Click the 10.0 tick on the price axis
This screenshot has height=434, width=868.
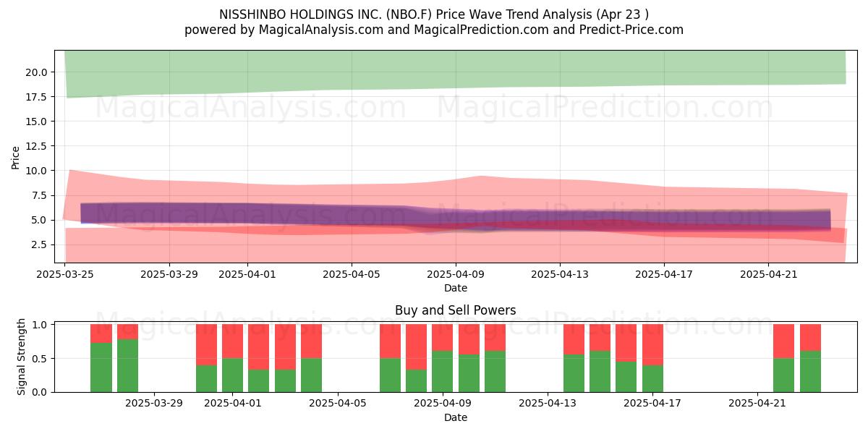[37, 171]
